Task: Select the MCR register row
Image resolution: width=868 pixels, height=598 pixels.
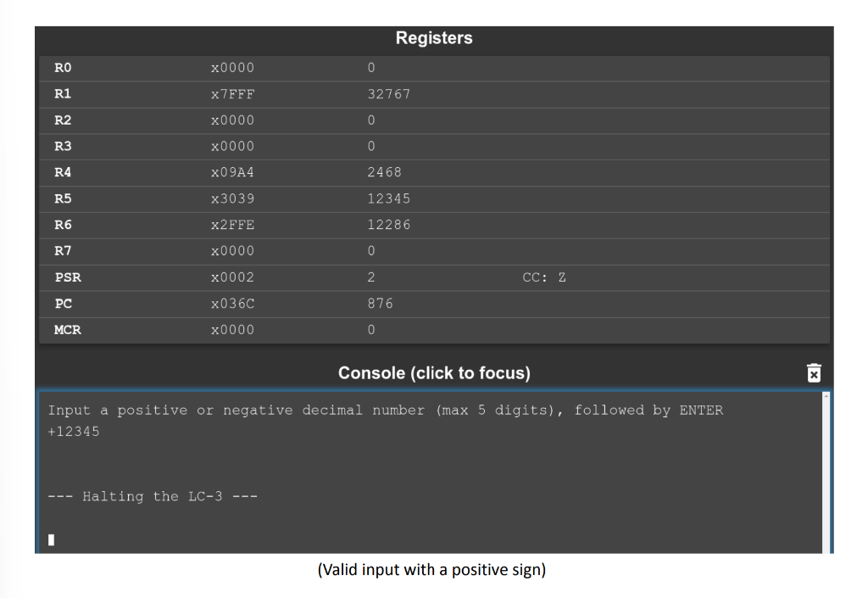Action: [68, 329]
